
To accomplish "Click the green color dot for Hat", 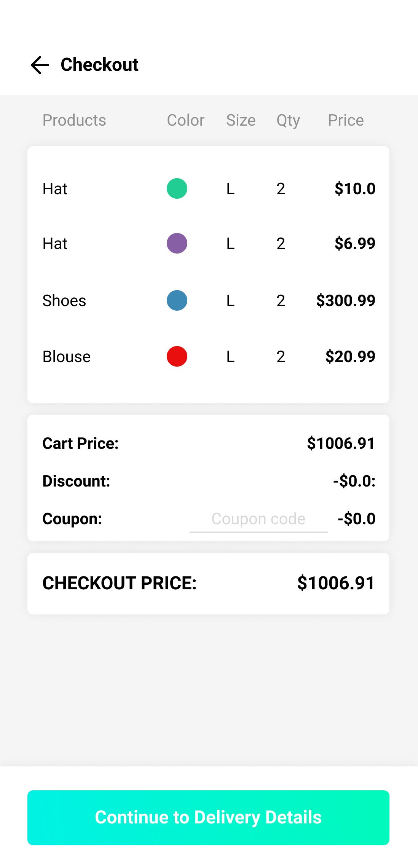I will (x=177, y=188).
